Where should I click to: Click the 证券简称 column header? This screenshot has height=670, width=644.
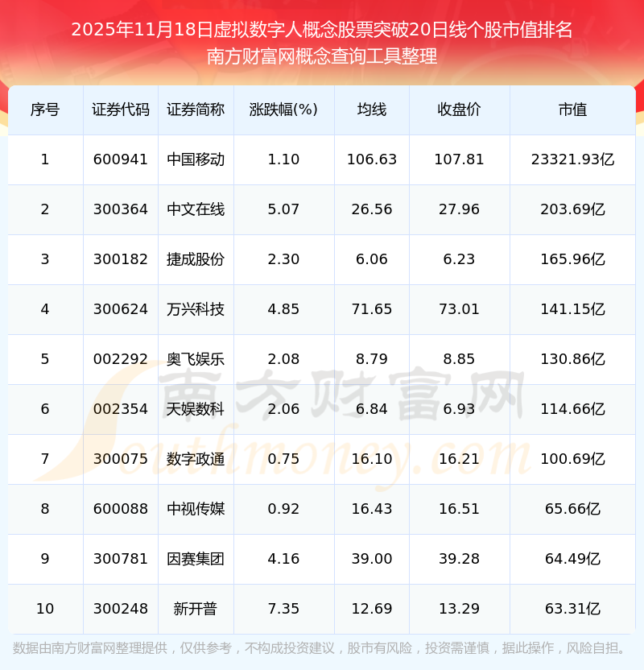(x=196, y=110)
